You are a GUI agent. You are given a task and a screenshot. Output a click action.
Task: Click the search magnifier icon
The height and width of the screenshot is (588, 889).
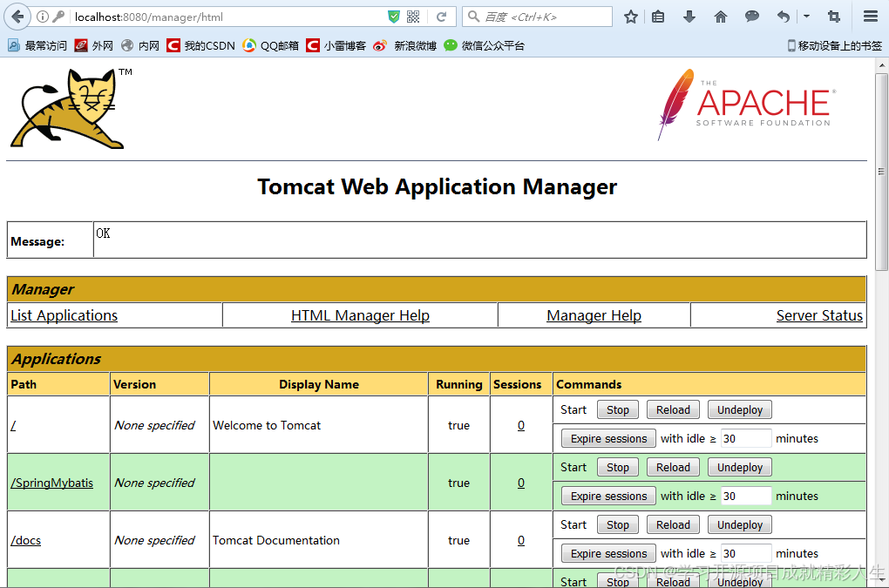(x=473, y=17)
